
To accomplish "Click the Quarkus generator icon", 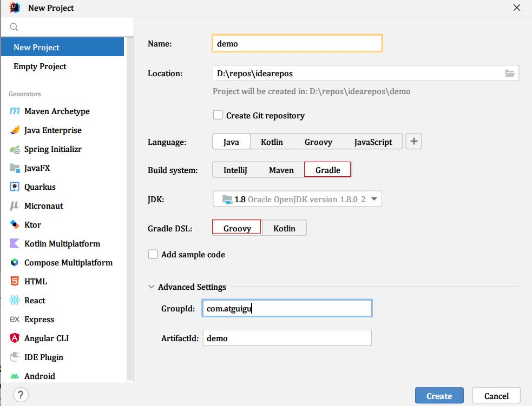I will 14,187.
